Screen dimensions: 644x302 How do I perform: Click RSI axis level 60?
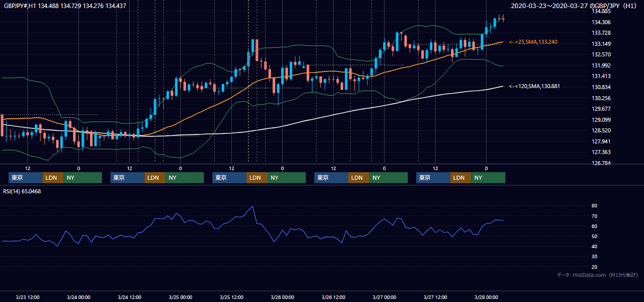[594, 226]
